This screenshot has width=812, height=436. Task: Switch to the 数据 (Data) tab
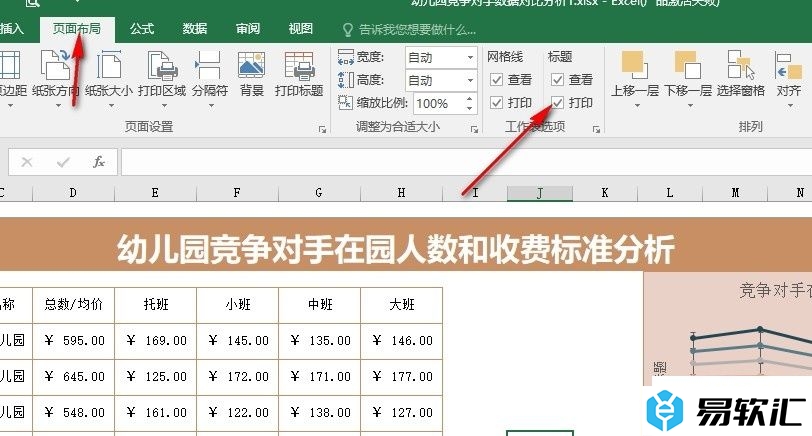click(x=195, y=29)
